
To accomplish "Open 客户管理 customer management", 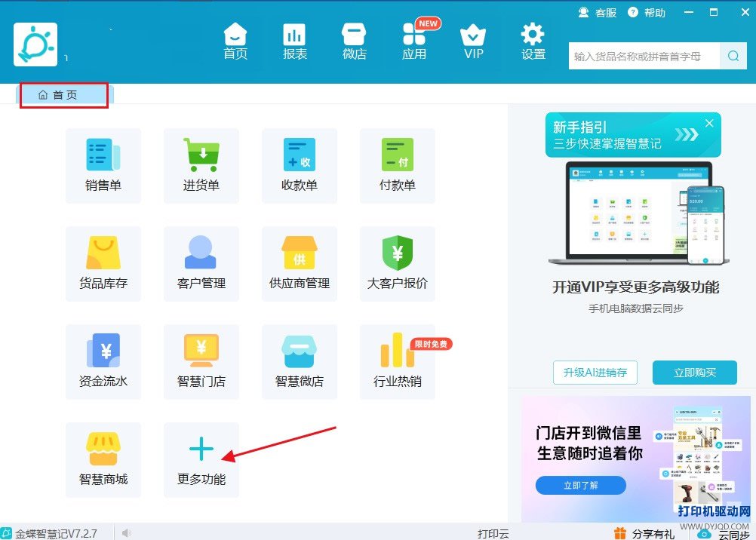I will coord(201,264).
